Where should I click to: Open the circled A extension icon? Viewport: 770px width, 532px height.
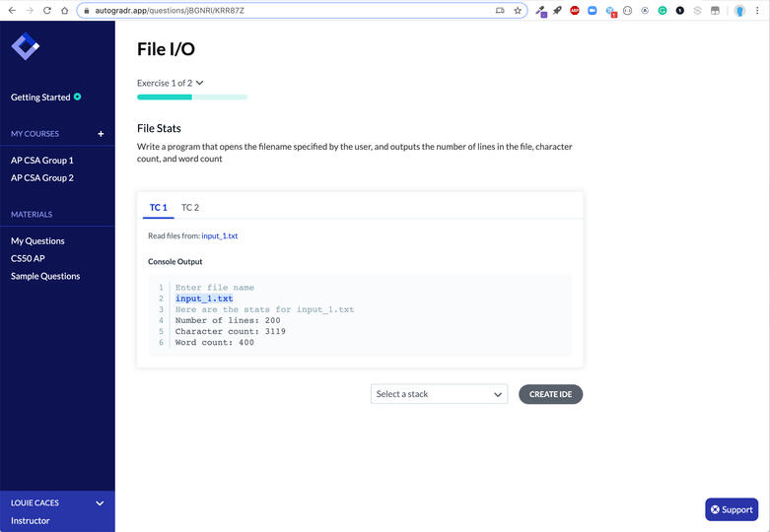pos(645,10)
